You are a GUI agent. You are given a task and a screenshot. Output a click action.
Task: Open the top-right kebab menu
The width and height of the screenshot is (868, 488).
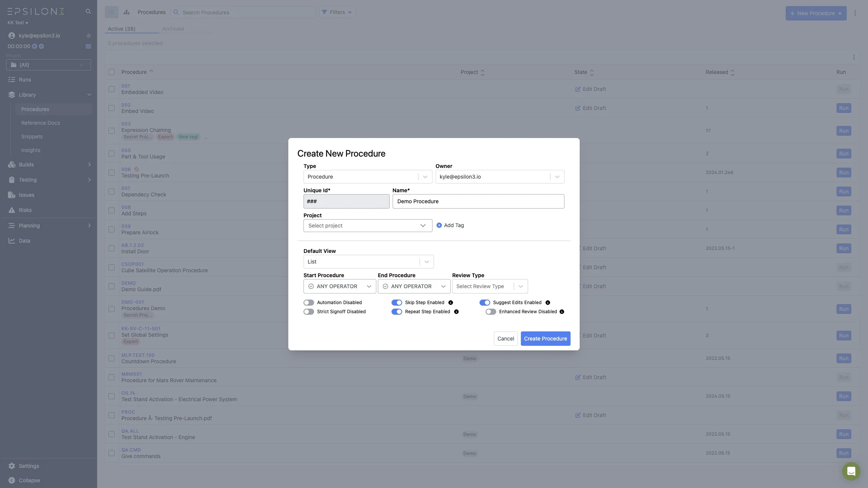pos(855,13)
